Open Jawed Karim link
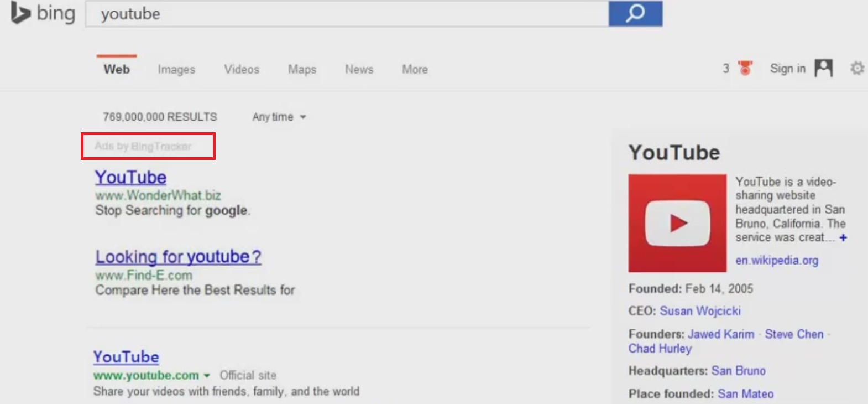 pos(721,334)
